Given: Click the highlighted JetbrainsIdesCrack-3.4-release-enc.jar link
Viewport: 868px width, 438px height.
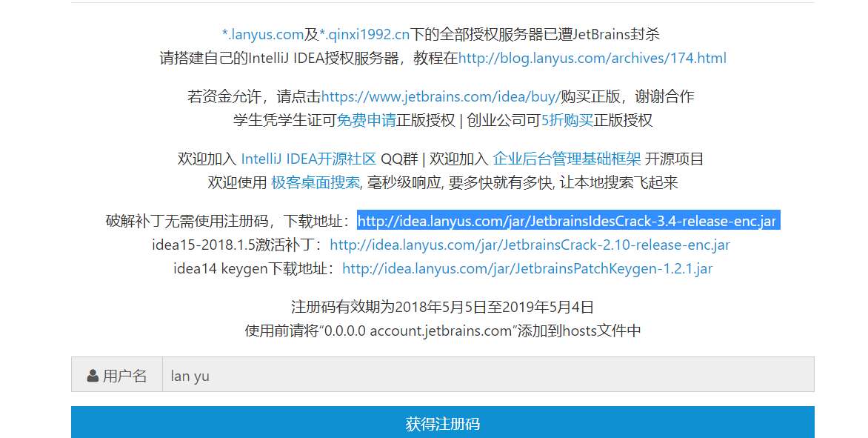Looking at the screenshot, I should pos(567,221).
